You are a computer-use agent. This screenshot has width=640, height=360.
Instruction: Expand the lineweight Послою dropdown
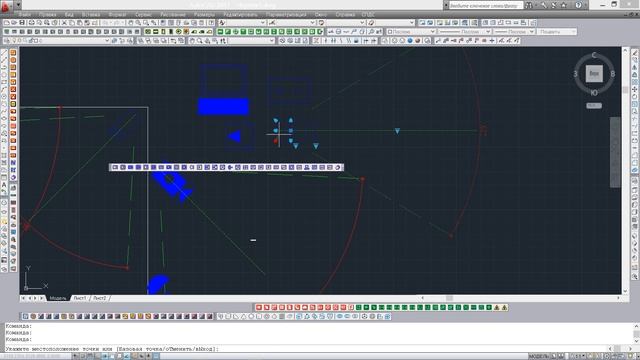click(532, 31)
